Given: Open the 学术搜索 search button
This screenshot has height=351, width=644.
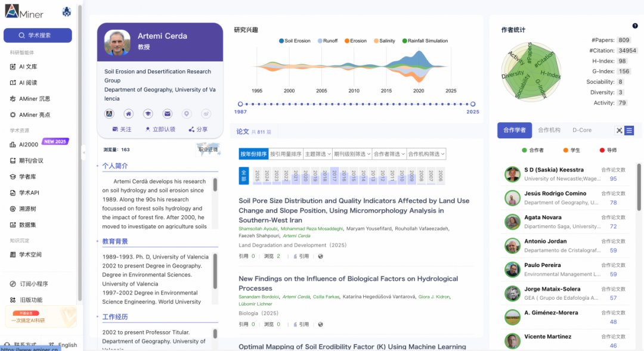Looking at the screenshot, I should (38, 35).
